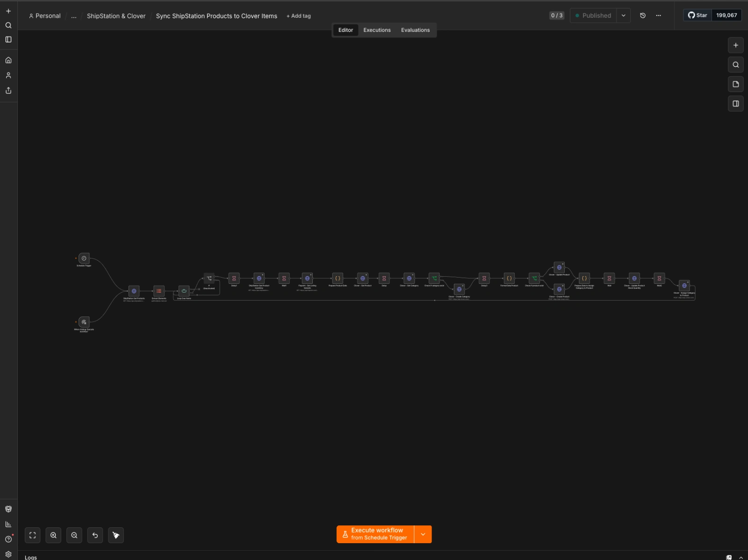Open node search on right canvas panel

[736, 65]
